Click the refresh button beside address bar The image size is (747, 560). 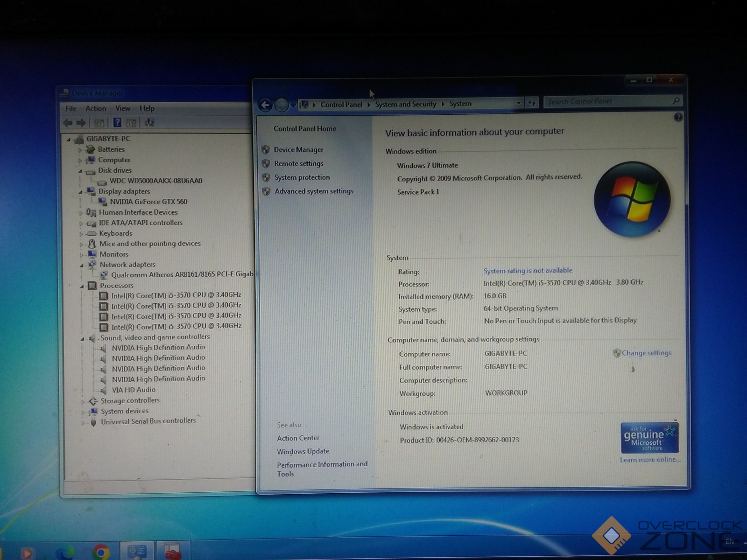pos(532,103)
